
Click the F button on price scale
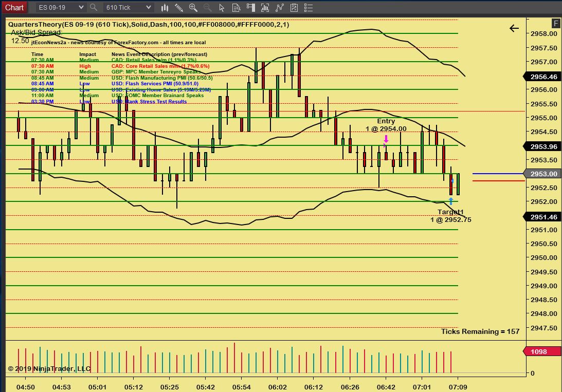click(556, 24)
